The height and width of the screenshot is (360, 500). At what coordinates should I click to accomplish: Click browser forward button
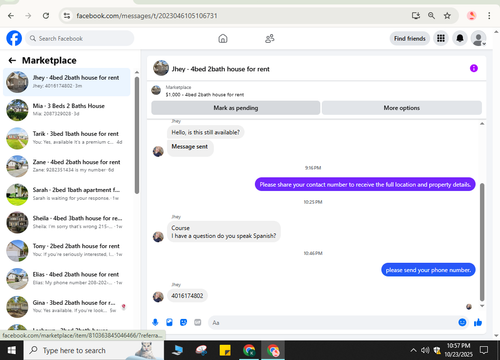28,16
